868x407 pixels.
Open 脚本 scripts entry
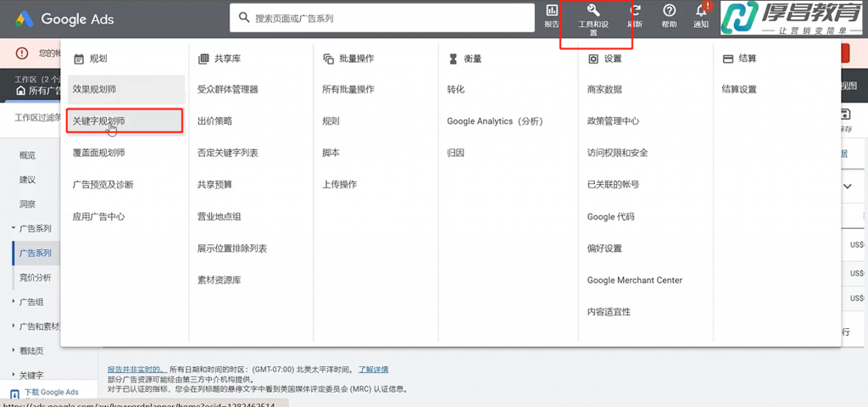[x=331, y=153]
